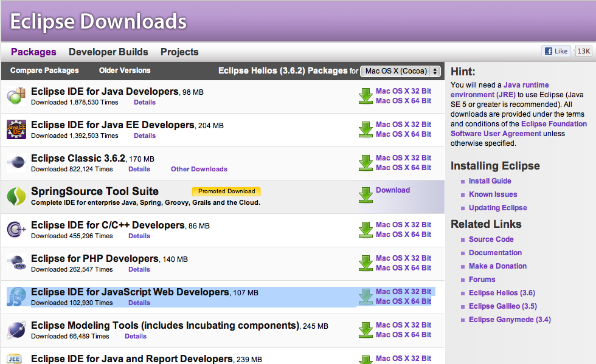This screenshot has width=596, height=364.
Task: Open Details for C/C++ Developers
Action: pos(139,236)
